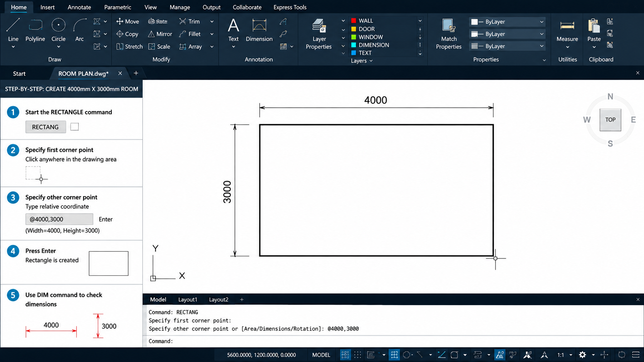Click the status bar settings gear
644x362 pixels.
[582, 355]
